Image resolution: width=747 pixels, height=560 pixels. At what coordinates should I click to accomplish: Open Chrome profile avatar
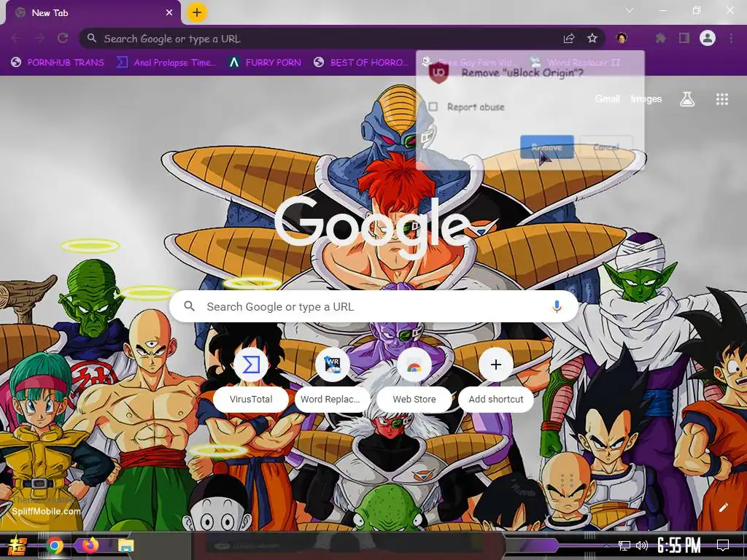(x=708, y=38)
